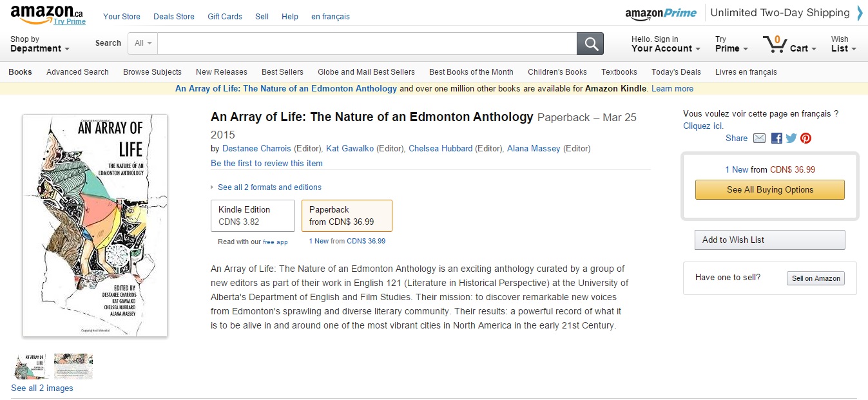Click See All Buying Options button
The image size is (868, 400).
tap(769, 190)
